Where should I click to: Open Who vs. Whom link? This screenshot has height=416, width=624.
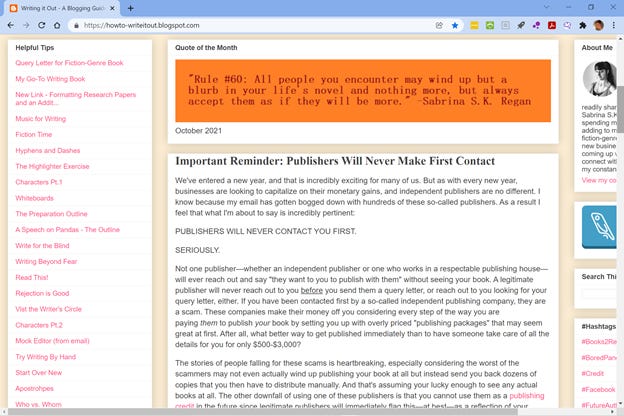pyautogui.click(x=38, y=404)
